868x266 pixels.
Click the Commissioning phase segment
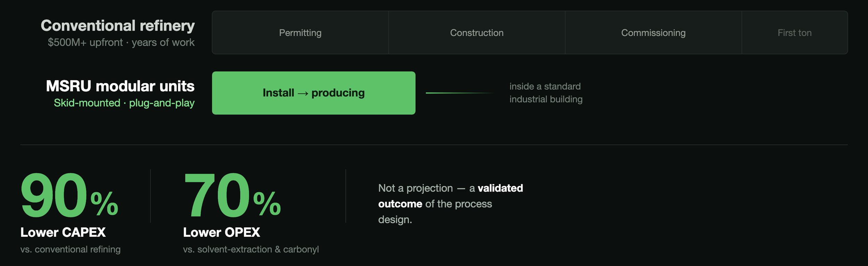[x=653, y=32]
